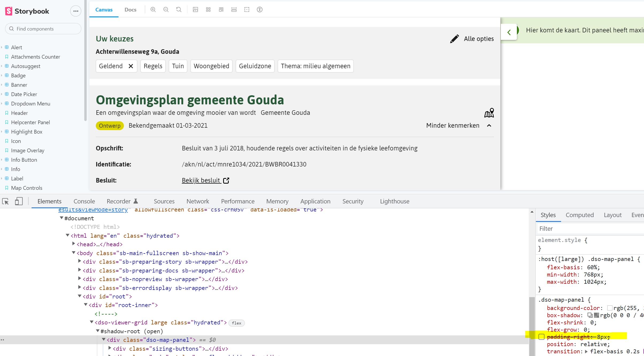Apply grid to the Storybook preview
The width and height of the screenshot is (644, 356).
[208, 10]
